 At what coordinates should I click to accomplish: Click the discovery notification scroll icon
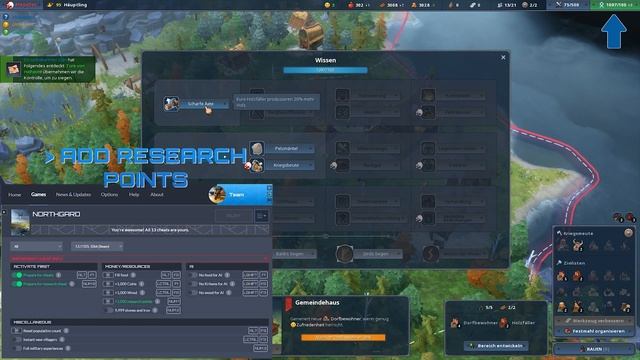click(13, 69)
